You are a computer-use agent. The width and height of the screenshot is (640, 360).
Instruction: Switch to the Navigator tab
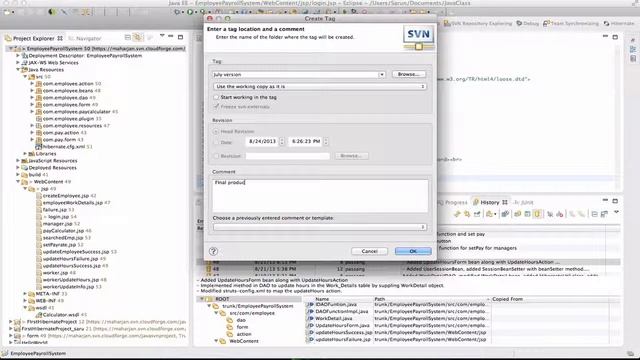[x=84, y=38]
